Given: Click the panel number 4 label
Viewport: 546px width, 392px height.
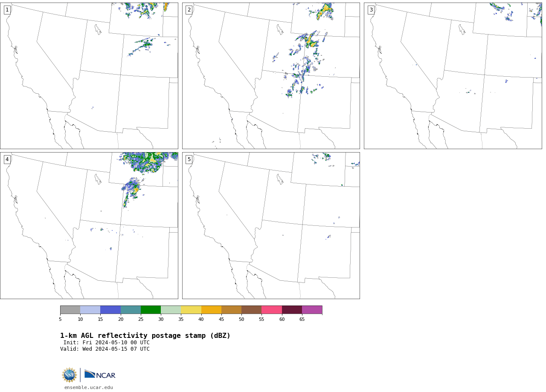Looking at the screenshot, I should [7, 159].
